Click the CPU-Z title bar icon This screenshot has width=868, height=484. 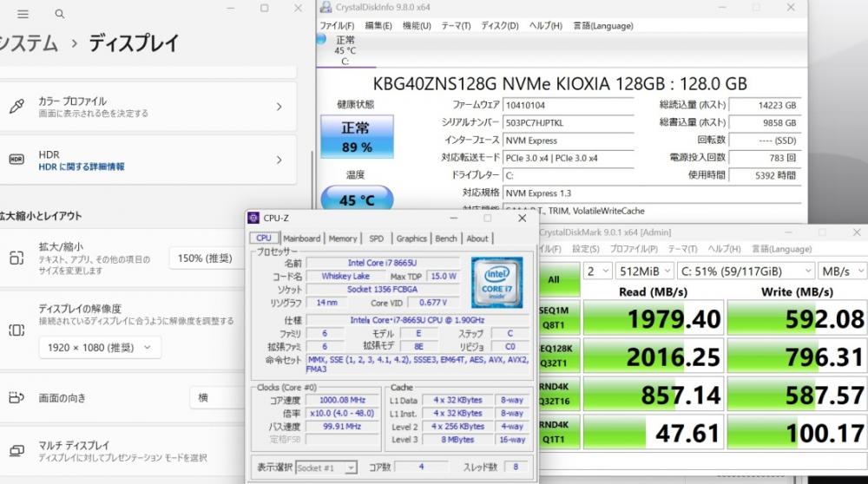tap(253, 218)
